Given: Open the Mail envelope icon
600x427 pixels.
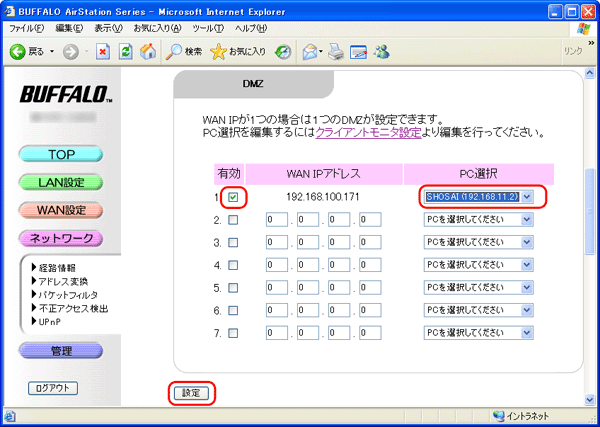Looking at the screenshot, I should [310, 52].
